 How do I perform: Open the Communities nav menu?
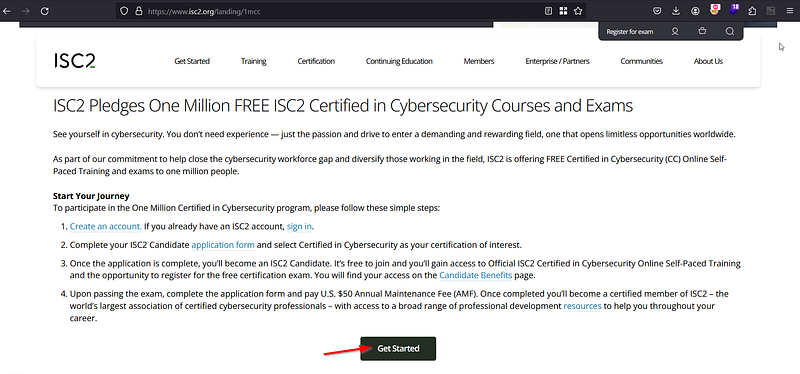click(641, 61)
